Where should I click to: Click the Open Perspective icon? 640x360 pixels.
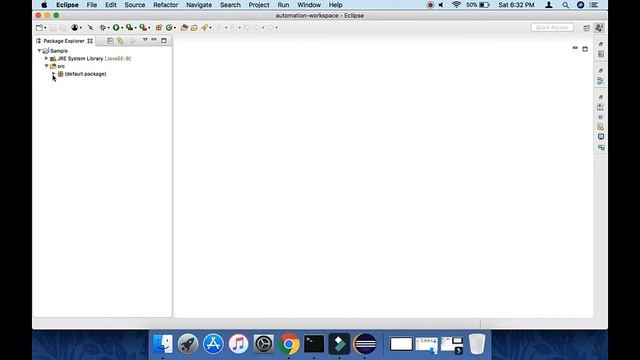click(x=587, y=28)
